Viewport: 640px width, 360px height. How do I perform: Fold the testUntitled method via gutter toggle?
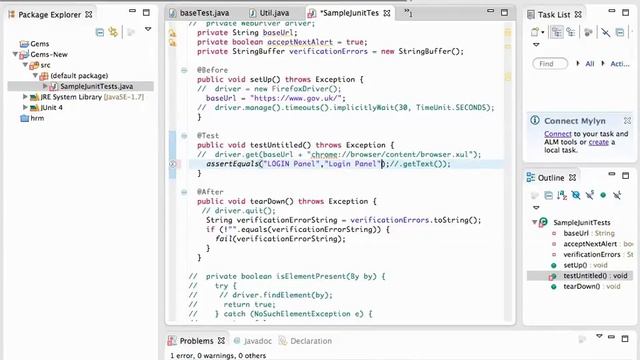coord(184,136)
